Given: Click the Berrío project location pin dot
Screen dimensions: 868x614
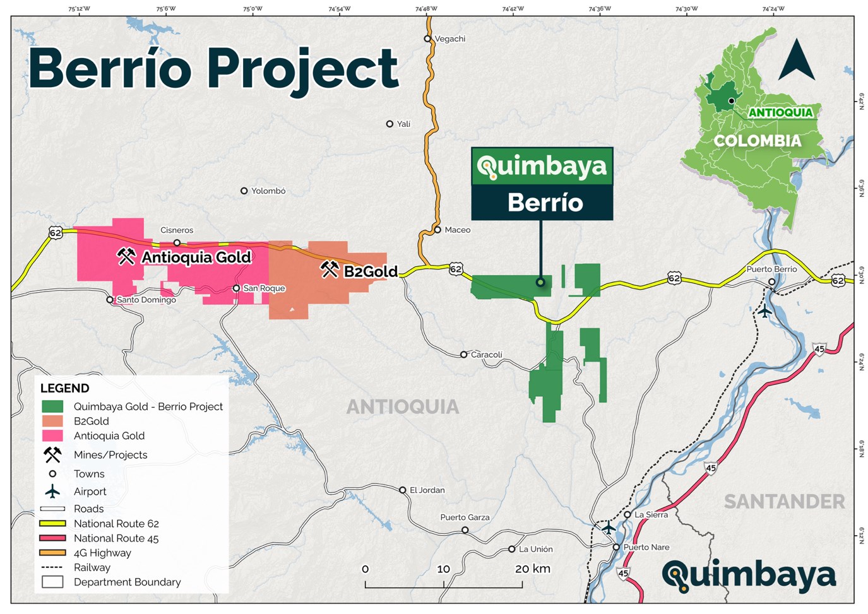Looking at the screenshot, I should (540, 282).
